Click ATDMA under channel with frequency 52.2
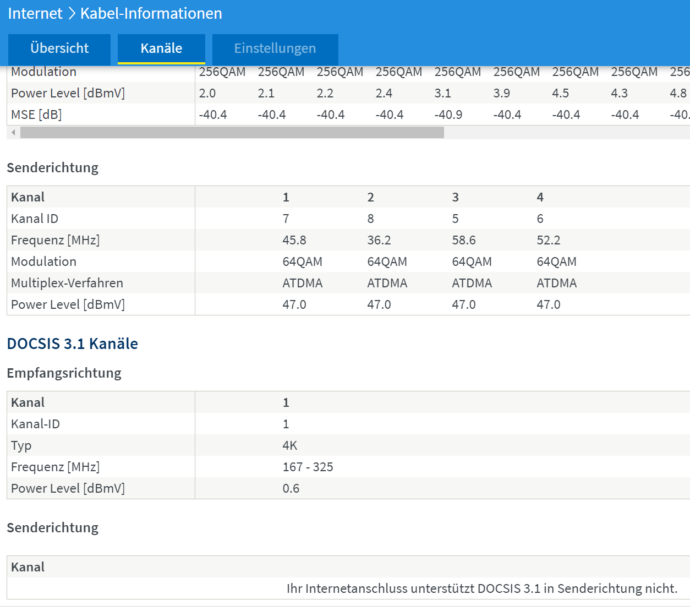 pyautogui.click(x=557, y=283)
